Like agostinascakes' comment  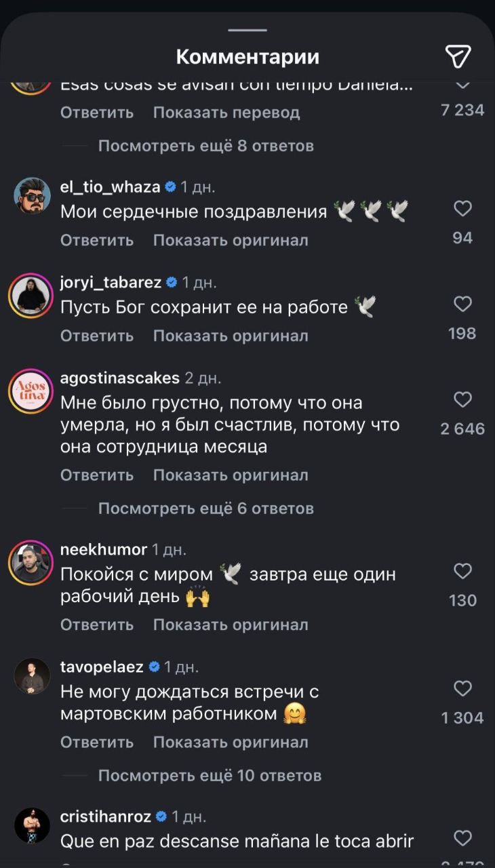[462, 400]
